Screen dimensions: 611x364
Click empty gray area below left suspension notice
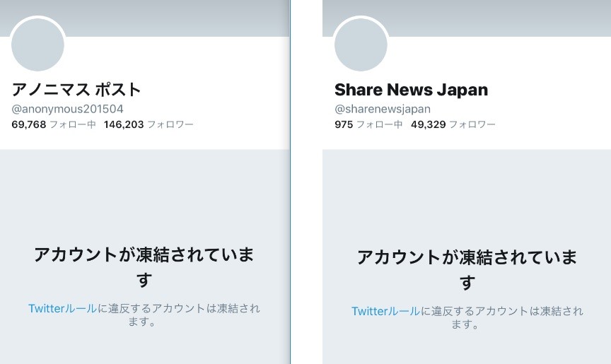144,346
